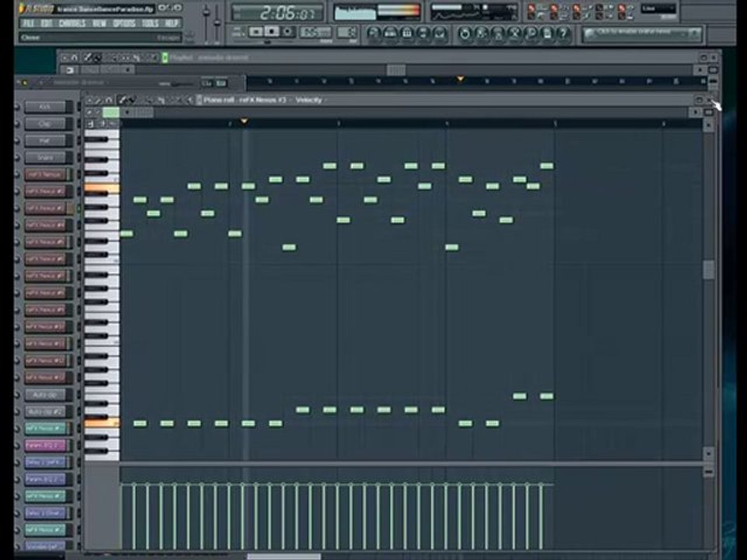The image size is (747, 560).
Task: Adjust the master pitch slider
Action: [217, 24]
